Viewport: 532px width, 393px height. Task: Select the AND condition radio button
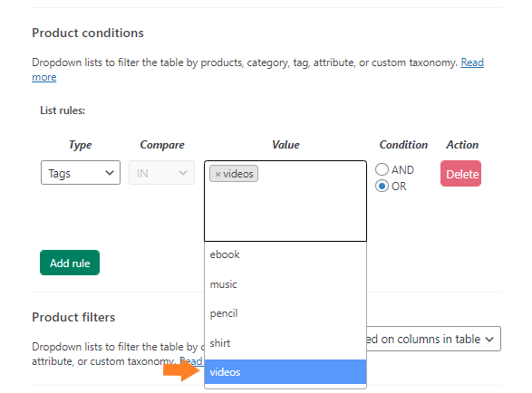(x=382, y=169)
